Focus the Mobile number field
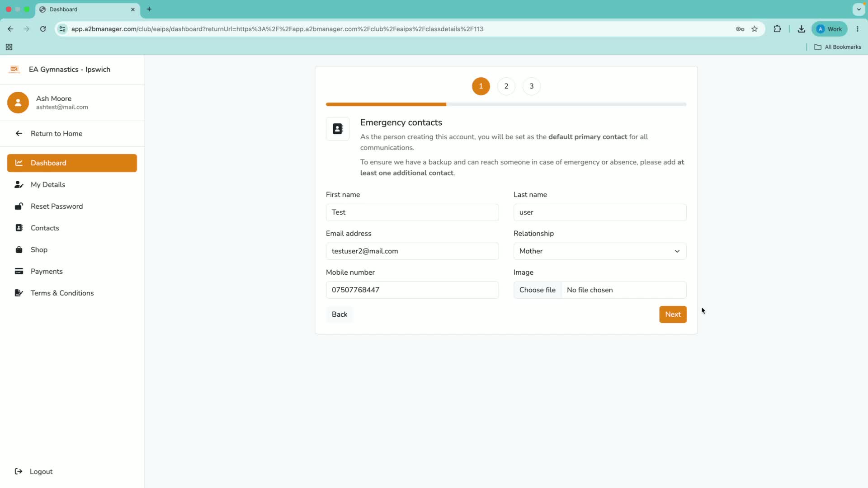This screenshot has width=868, height=488. [x=412, y=290]
